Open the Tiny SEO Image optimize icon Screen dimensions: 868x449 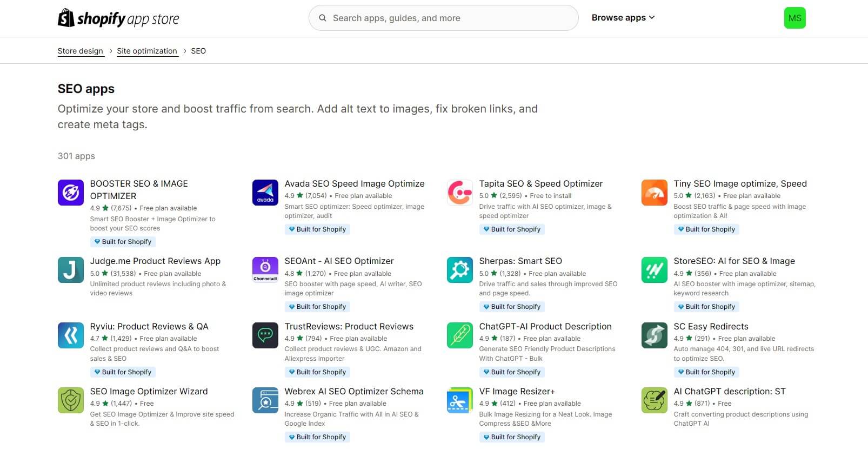click(x=655, y=193)
